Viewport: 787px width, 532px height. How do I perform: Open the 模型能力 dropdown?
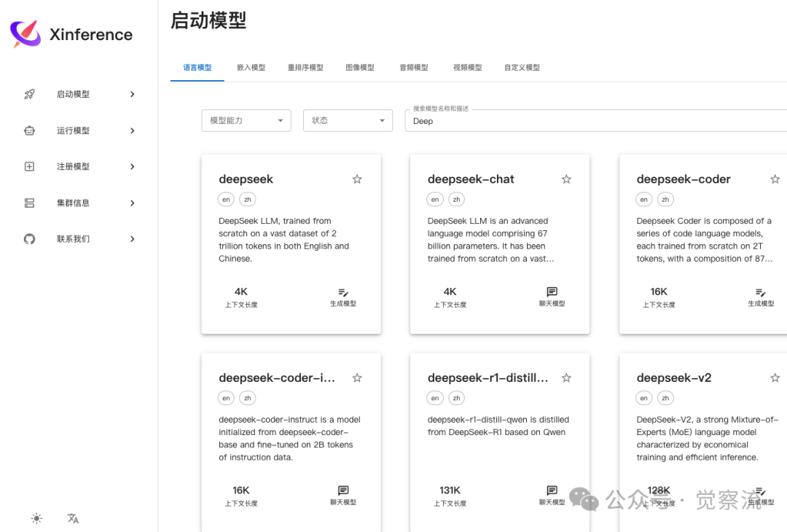coord(246,120)
